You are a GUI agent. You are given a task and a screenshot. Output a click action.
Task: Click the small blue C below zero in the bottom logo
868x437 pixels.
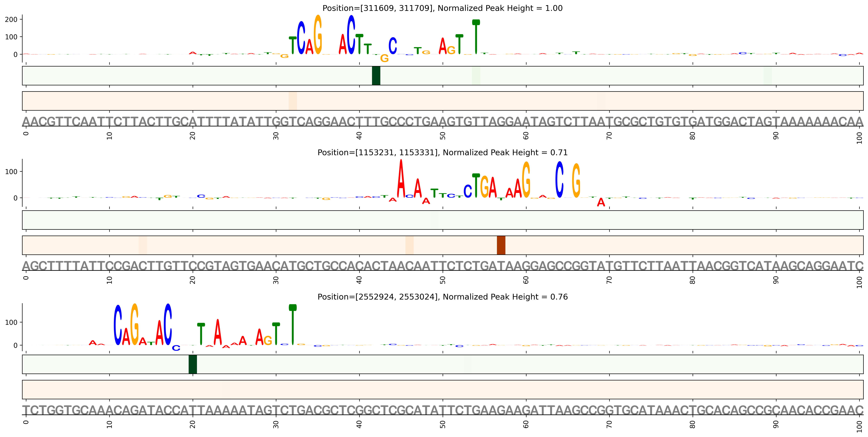176,348
